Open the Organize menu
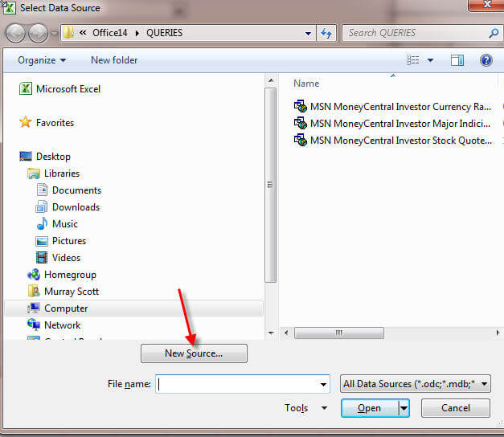This screenshot has height=437, width=504. 42,60
